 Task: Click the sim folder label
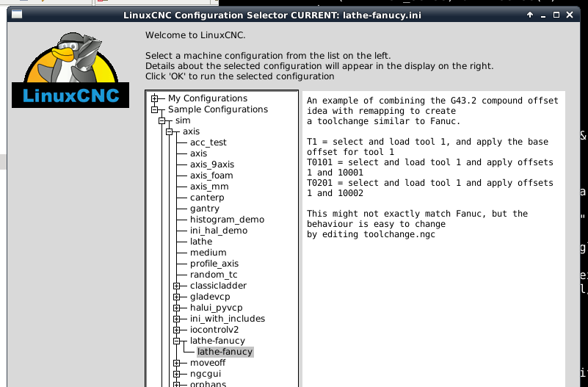(183, 120)
